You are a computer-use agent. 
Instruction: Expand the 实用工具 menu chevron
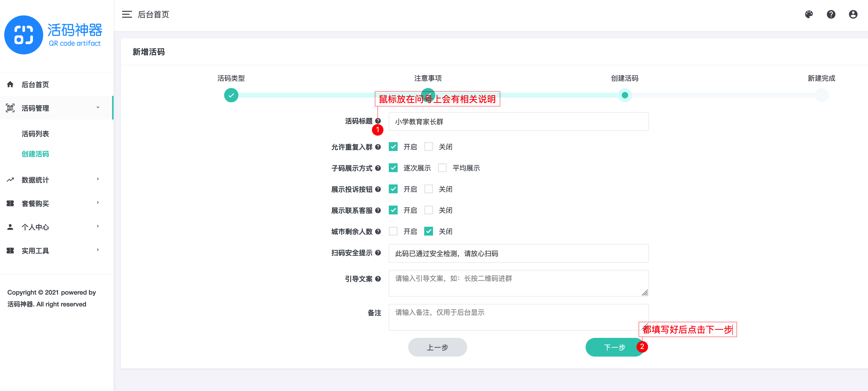(98, 250)
